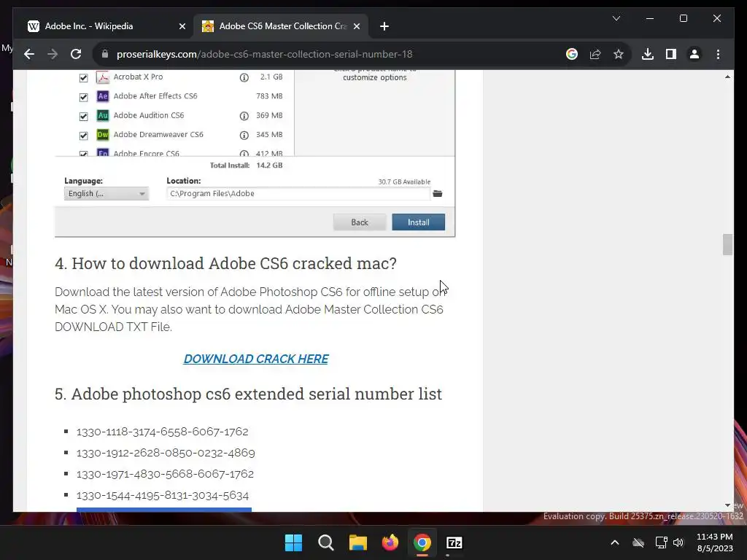Click the Adobe After Effects CS6 product name
The width and height of the screenshot is (747, 560).
155,96
